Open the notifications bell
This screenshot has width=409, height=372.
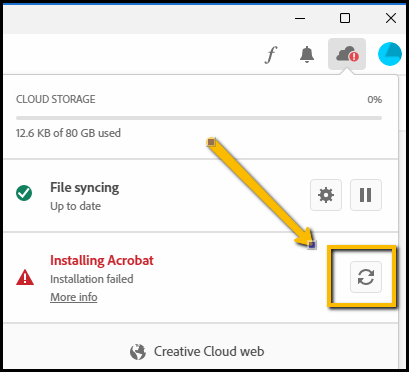pyautogui.click(x=307, y=54)
